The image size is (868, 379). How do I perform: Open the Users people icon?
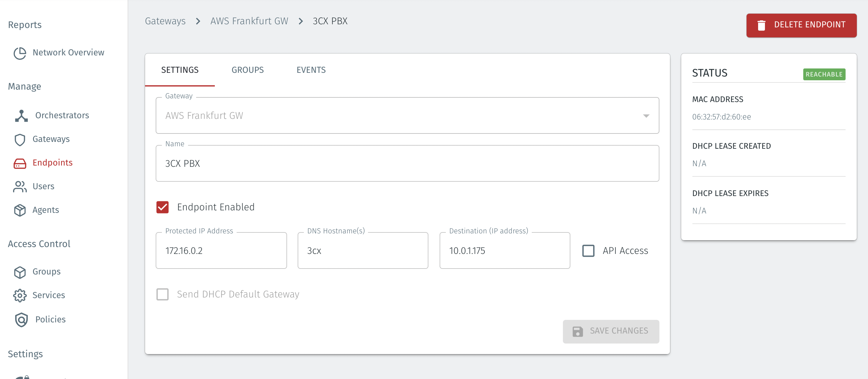pos(20,187)
